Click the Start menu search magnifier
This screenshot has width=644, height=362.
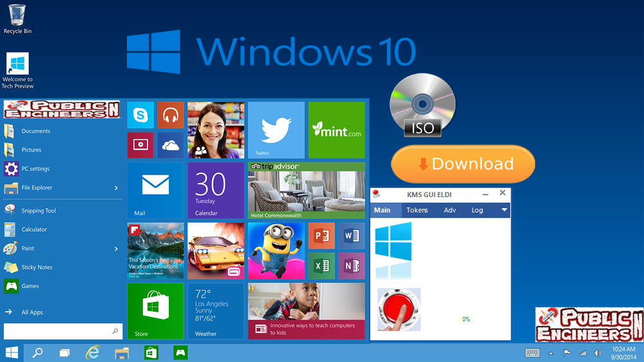[x=115, y=331]
